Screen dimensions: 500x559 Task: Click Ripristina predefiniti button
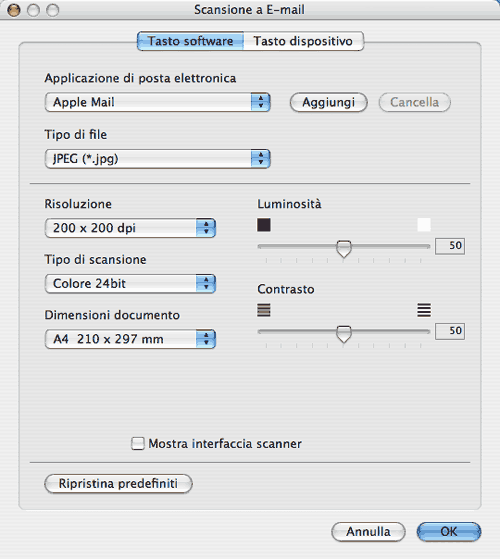pos(118,484)
